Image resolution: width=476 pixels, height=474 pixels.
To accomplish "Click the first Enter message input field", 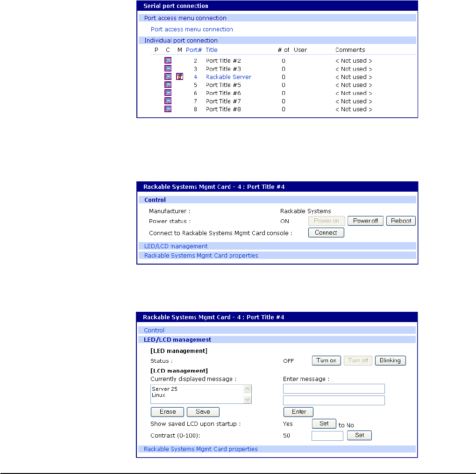I will 334,388.
